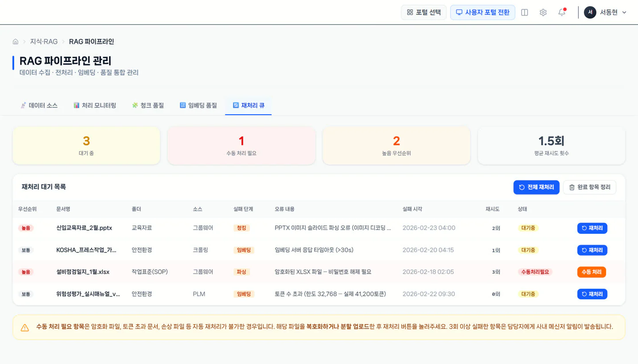
Task: Click the 서동현 profile avatar
Action: coord(590,12)
